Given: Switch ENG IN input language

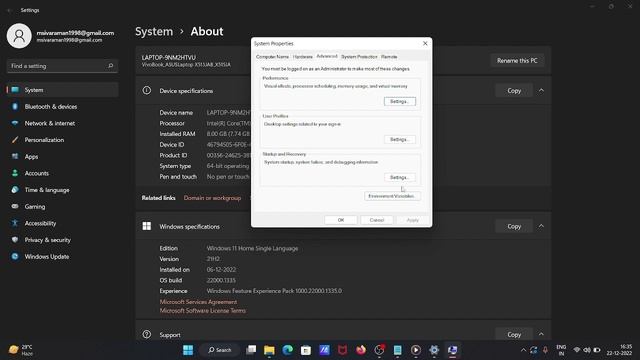Looking at the screenshot, I should 561,350.
